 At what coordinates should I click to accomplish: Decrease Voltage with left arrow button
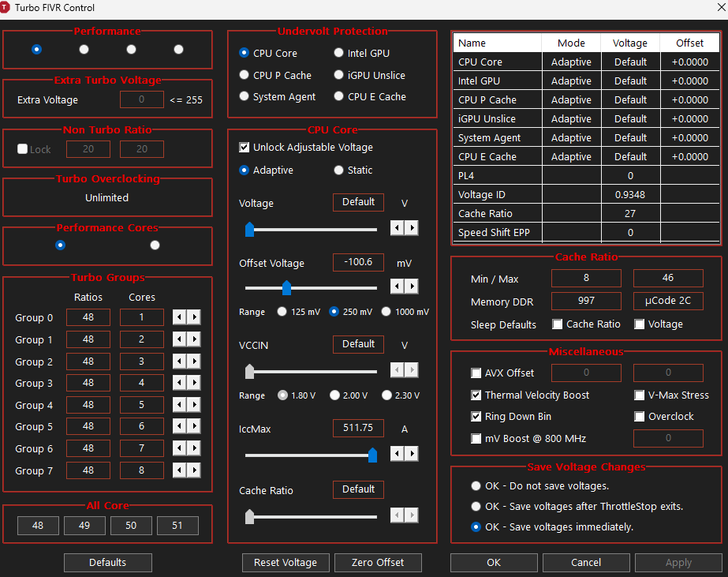tap(397, 228)
